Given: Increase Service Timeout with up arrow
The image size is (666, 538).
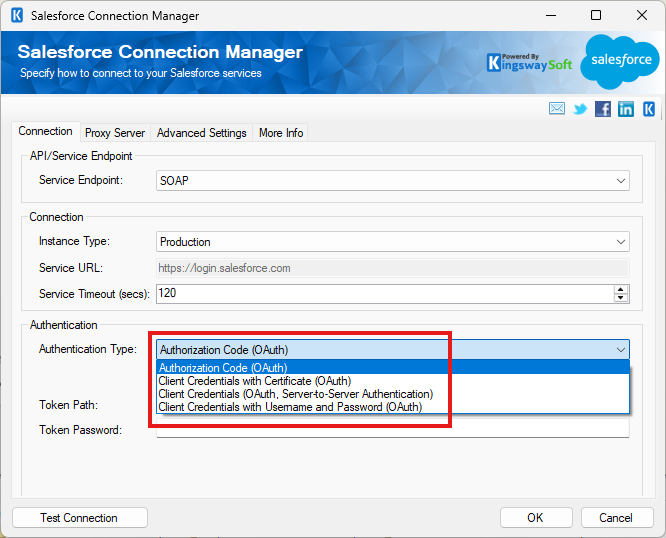Looking at the screenshot, I should point(621,289).
